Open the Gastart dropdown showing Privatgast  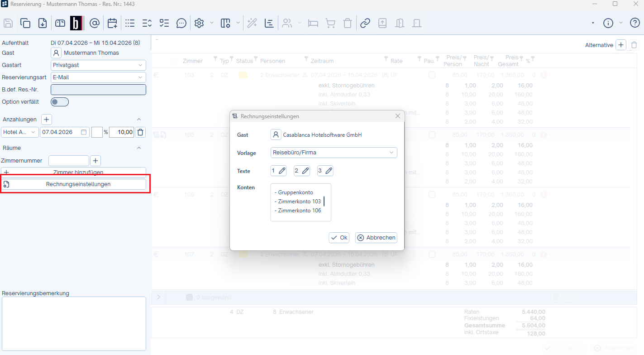[98, 65]
